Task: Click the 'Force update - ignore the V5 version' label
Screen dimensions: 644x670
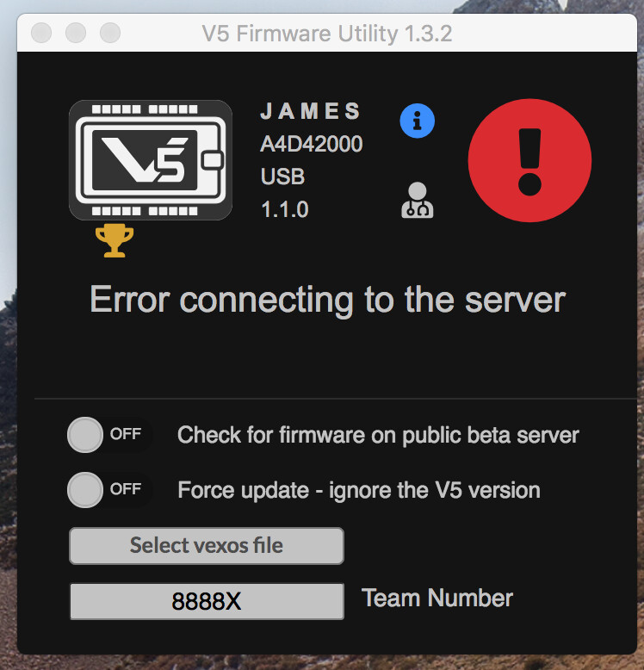Action: (359, 490)
